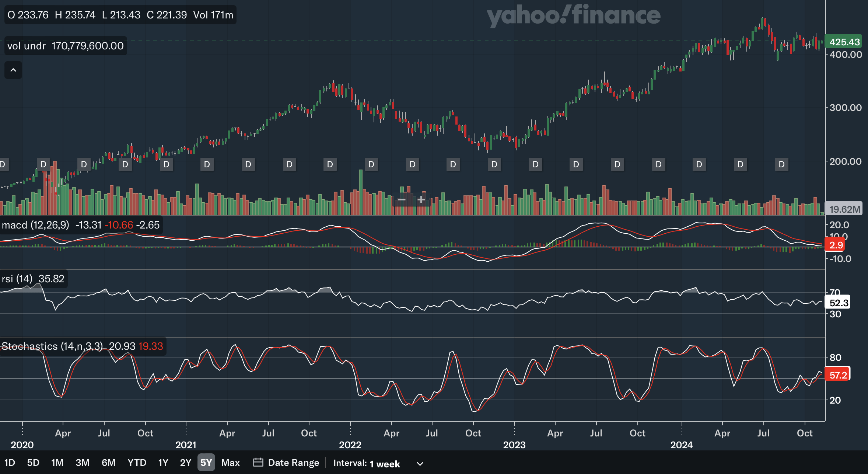Select the 2Y range option
Screen dimensions: 868x474
tap(185, 463)
